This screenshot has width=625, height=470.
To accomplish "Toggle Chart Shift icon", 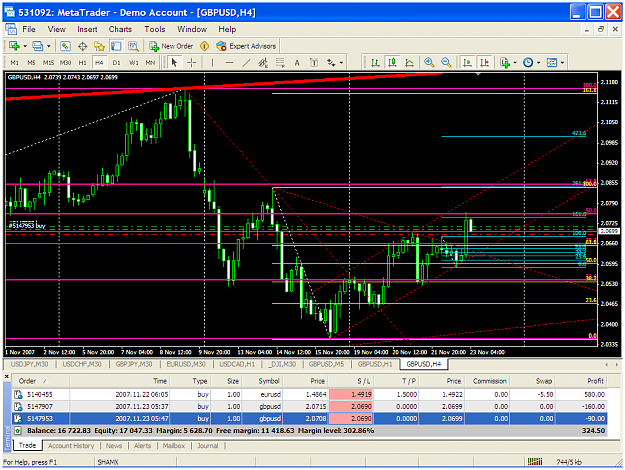I will tap(484, 63).
